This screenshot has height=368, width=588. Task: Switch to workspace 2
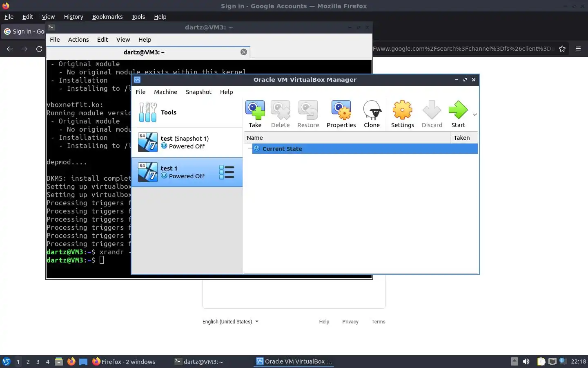pyautogui.click(x=28, y=361)
